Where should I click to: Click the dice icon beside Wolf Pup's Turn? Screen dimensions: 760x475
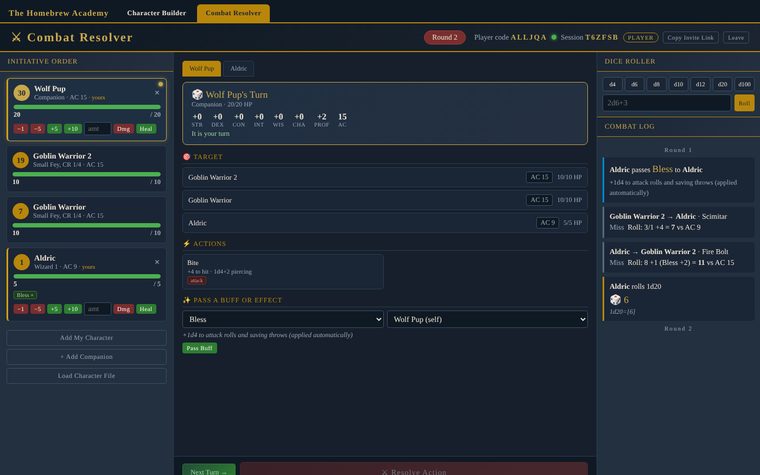[x=197, y=95]
